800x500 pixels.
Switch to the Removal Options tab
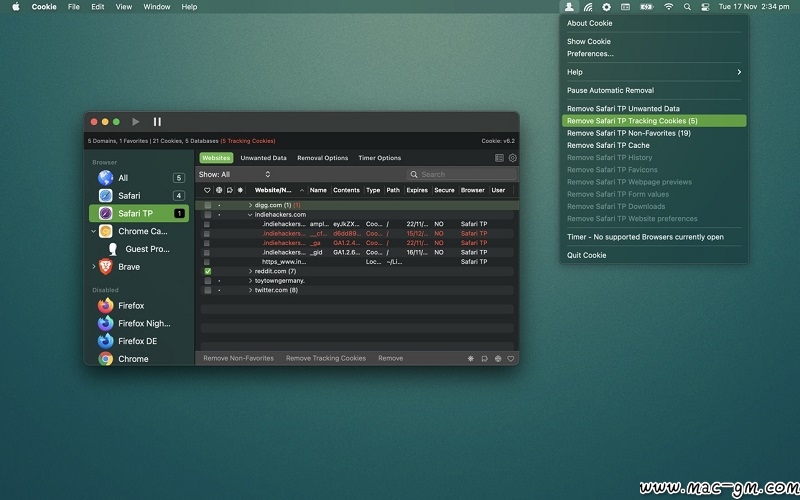[x=322, y=158]
